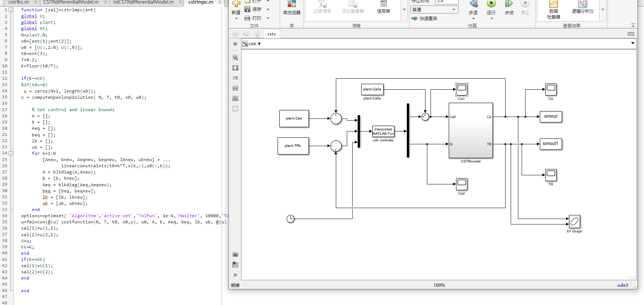Viewport: 644px width, 305px height.
Task: Expand the address bar dropdown arrow
Action: (x=633, y=43)
